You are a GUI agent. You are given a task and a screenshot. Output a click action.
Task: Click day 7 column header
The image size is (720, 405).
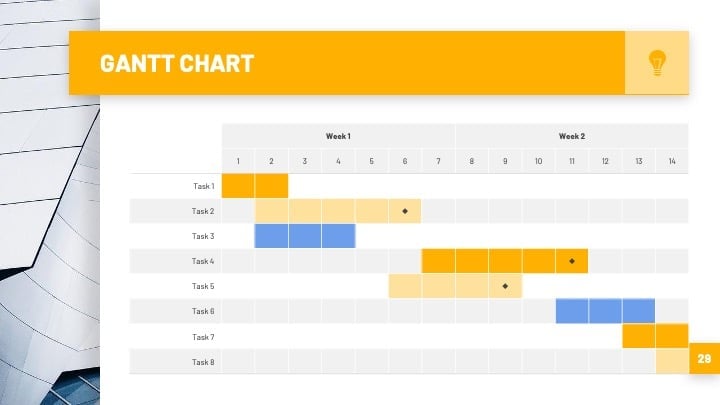click(x=438, y=161)
